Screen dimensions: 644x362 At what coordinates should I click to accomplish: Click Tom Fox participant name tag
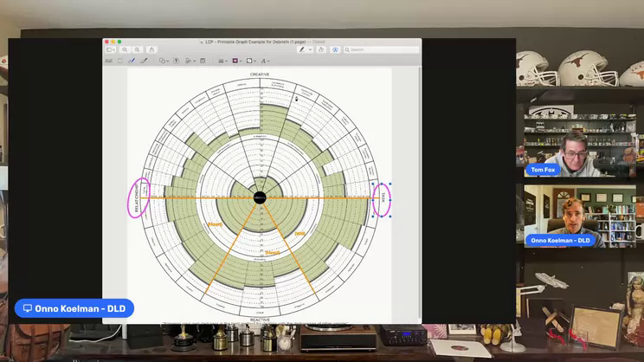tap(543, 170)
